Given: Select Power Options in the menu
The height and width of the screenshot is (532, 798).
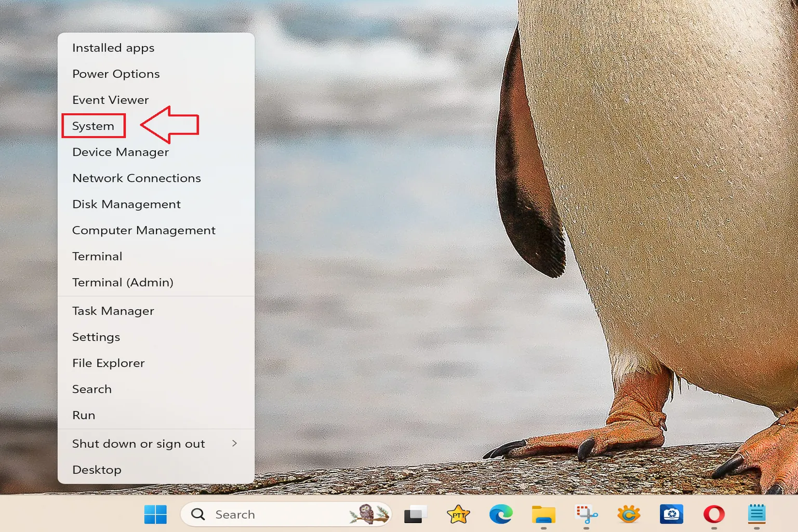Looking at the screenshot, I should (156, 74).
